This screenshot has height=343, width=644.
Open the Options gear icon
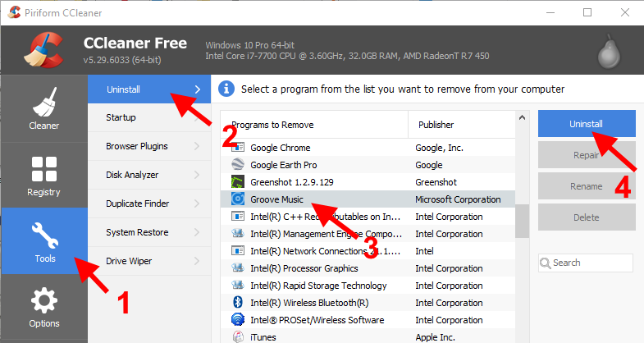(x=44, y=300)
